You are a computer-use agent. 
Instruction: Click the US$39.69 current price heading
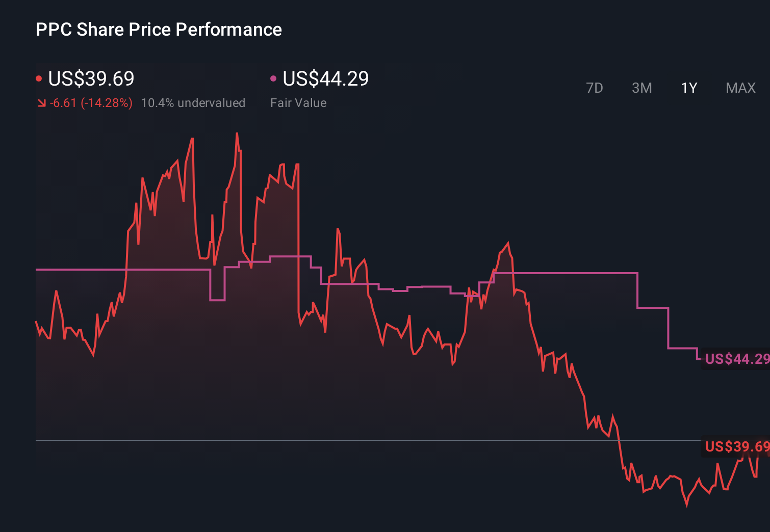tap(91, 78)
